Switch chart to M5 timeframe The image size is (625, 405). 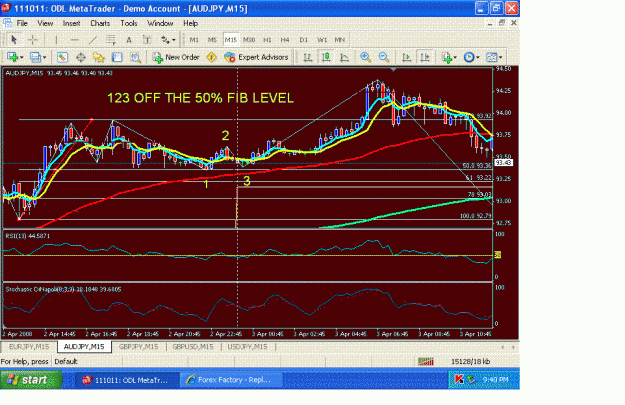(212, 39)
